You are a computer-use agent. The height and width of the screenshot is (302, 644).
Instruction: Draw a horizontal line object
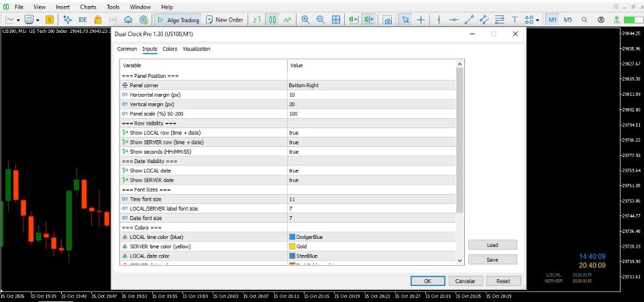tap(454, 19)
